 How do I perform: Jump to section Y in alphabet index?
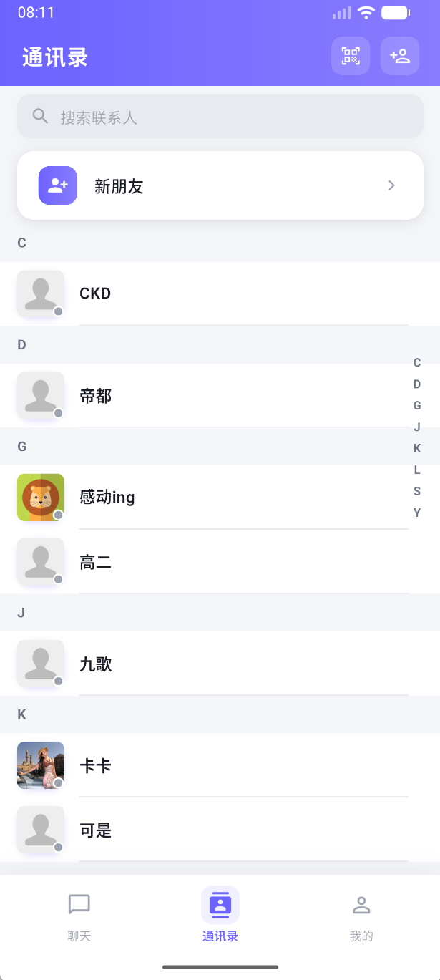pos(416,513)
